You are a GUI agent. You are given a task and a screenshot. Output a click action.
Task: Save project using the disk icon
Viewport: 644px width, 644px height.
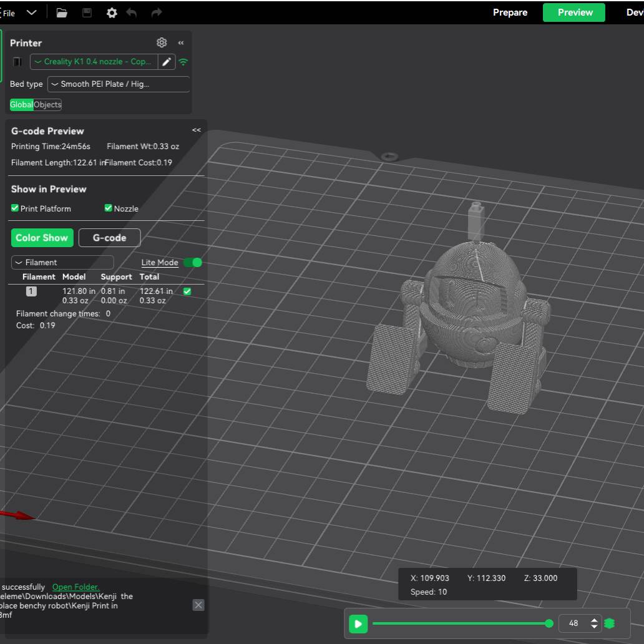87,12
